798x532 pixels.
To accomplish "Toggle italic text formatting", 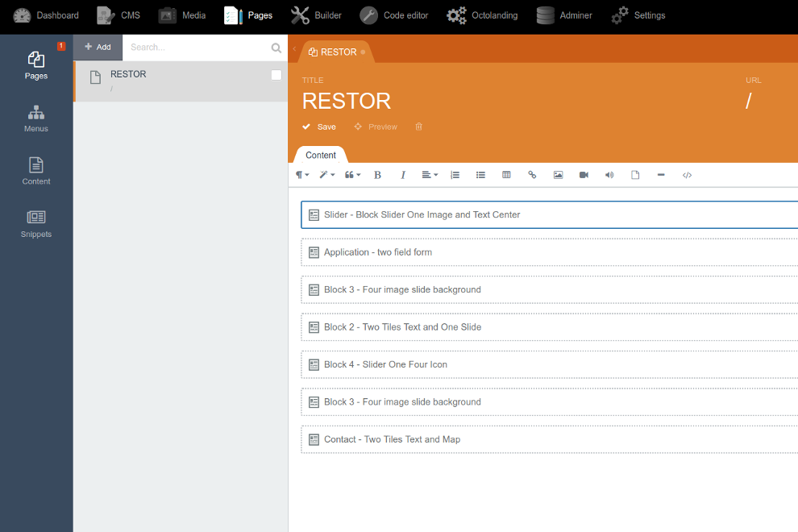I will (402, 175).
